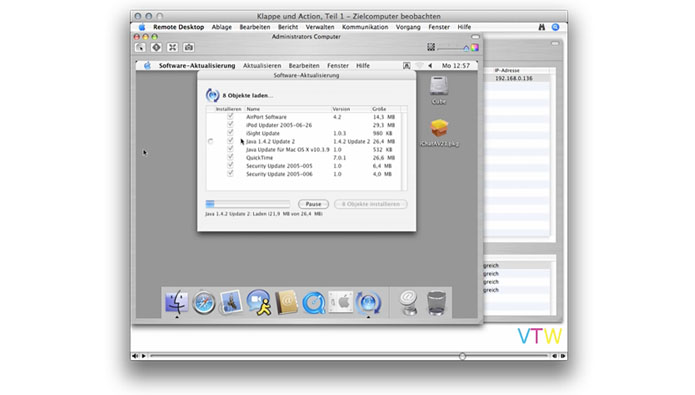Launch QuickTime Player from the Dock

tap(314, 303)
